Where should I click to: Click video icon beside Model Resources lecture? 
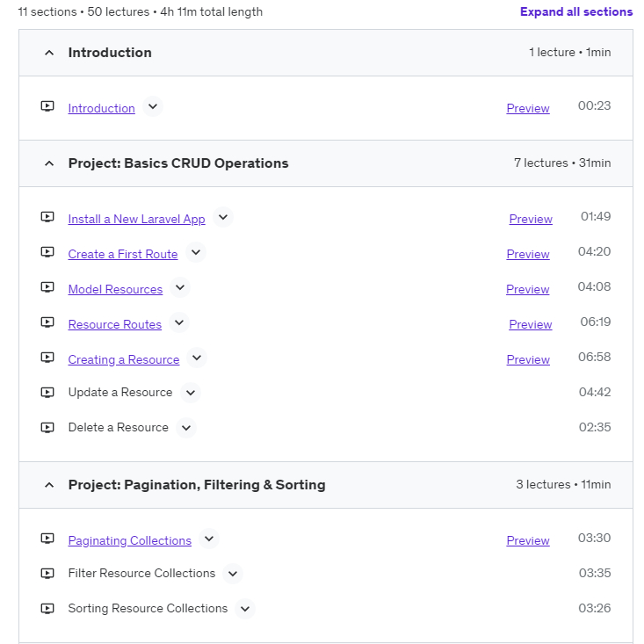coord(47,287)
